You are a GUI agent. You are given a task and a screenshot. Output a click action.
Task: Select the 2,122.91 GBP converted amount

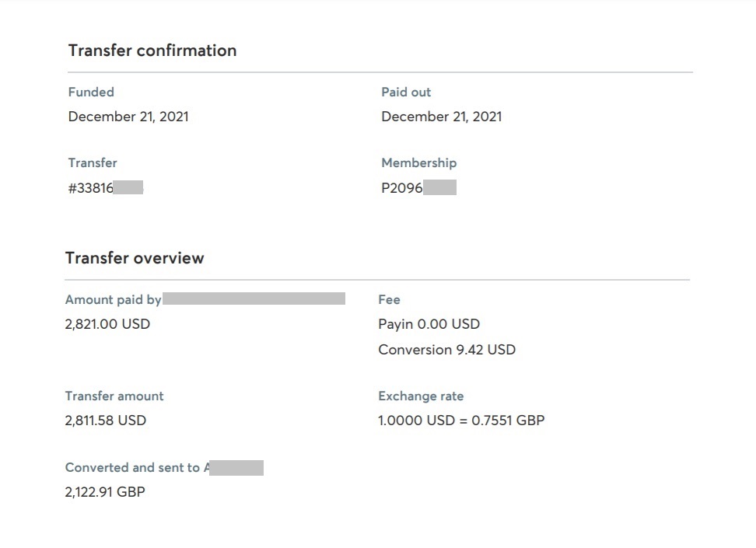105,492
